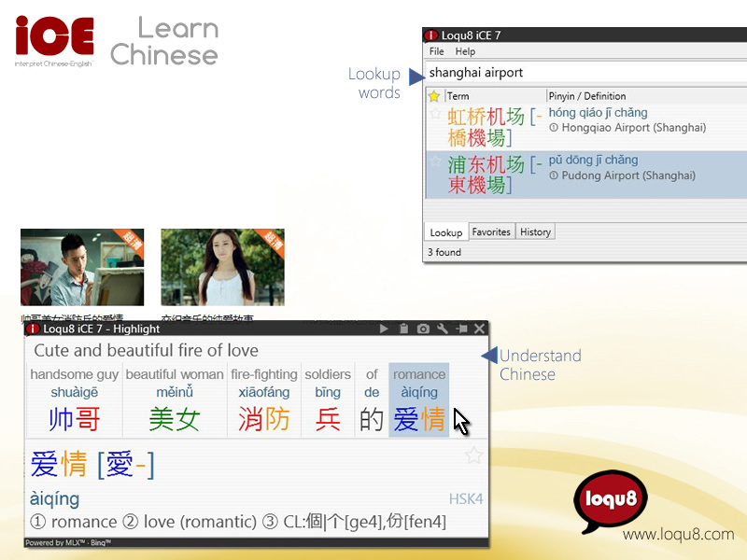The height and width of the screenshot is (560, 747).
Task: Open the www.loqu8.com link
Action: pos(679,534)
